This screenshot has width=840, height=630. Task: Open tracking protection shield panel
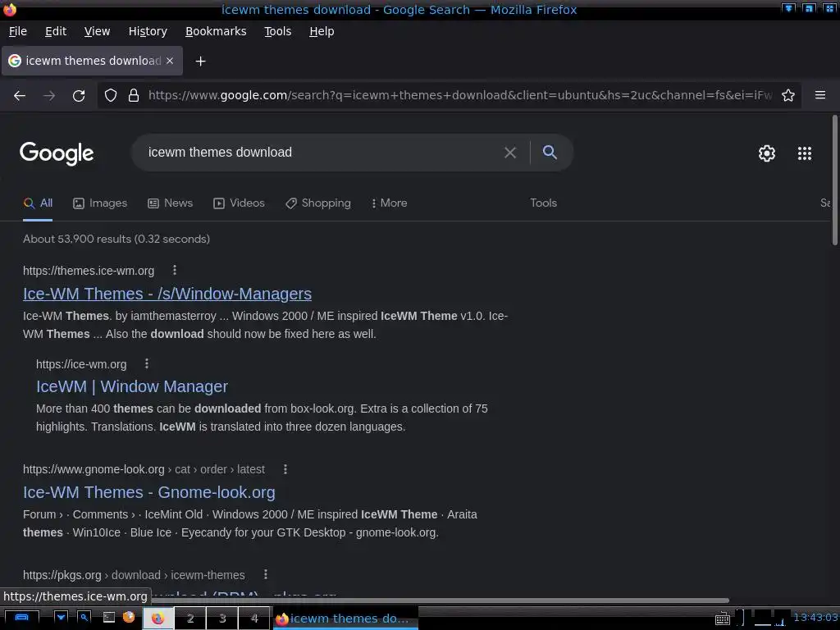(111, 95)
